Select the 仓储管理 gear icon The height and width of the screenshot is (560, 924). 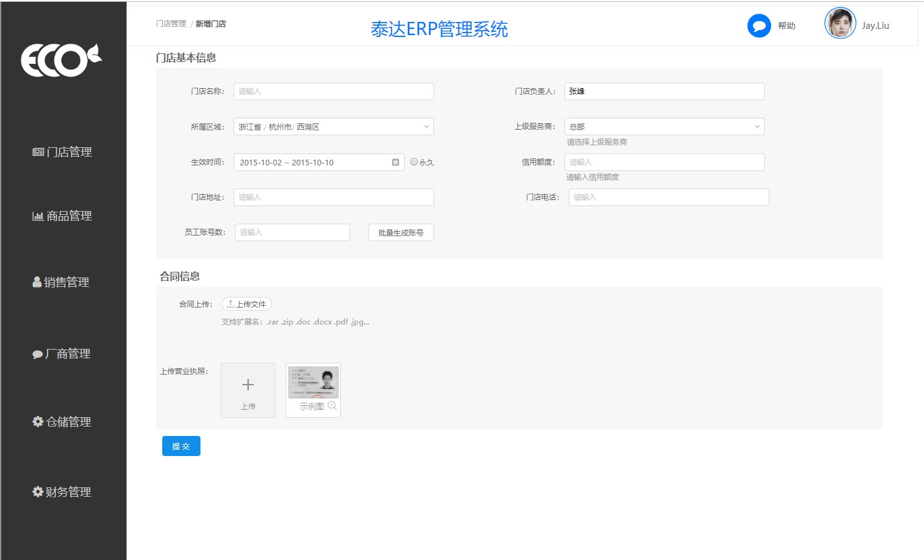point(37,422)
